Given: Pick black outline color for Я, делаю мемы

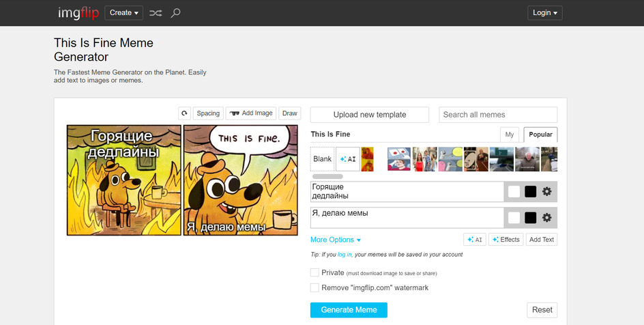Looking at the screenshot, I should click(530, 218).
